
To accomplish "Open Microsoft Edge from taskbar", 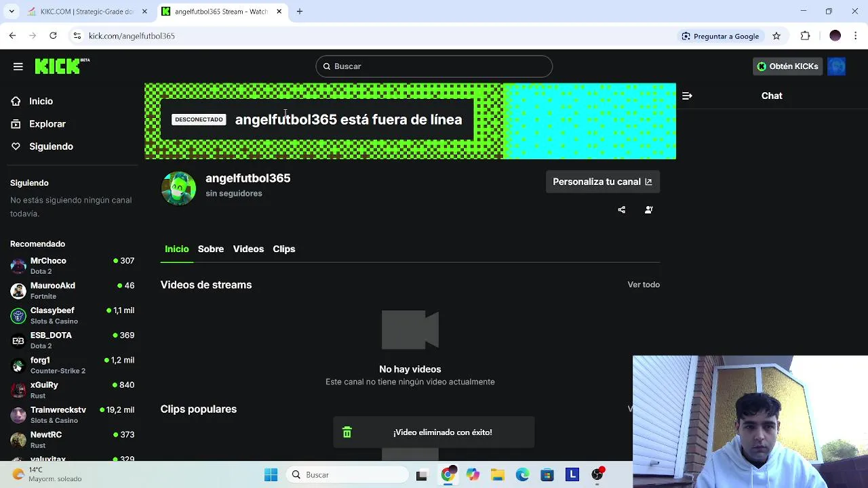I will (523, 475).
